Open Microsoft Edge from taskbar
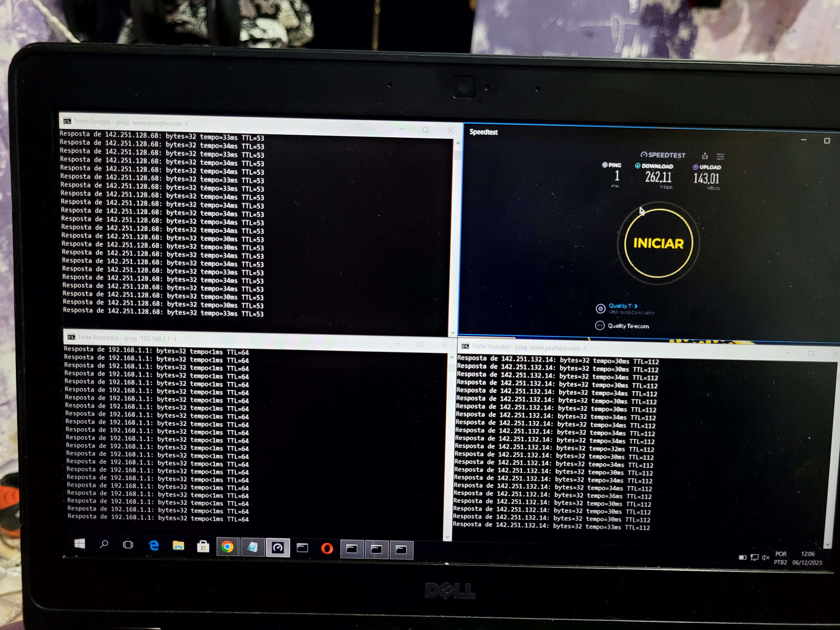Viewport: 840px width, 630px height. pos(154,546)
